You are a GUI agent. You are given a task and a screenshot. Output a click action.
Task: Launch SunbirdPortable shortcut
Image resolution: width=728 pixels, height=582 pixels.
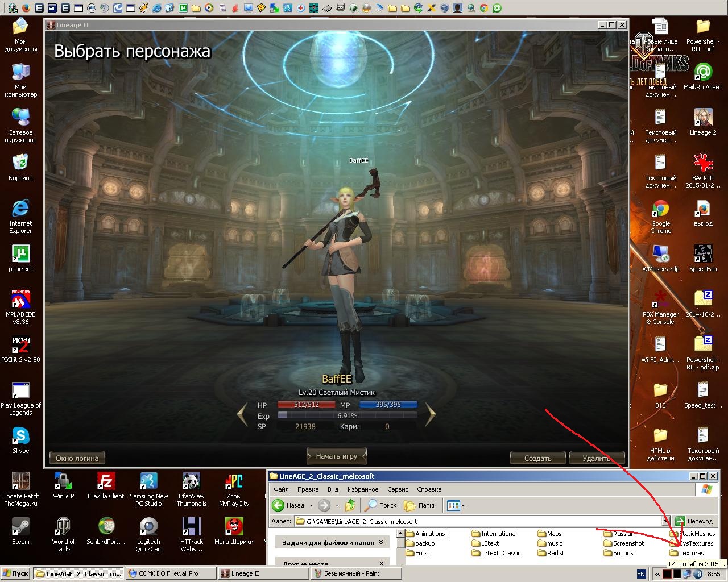pyautogui.click(x=106, y=531)
